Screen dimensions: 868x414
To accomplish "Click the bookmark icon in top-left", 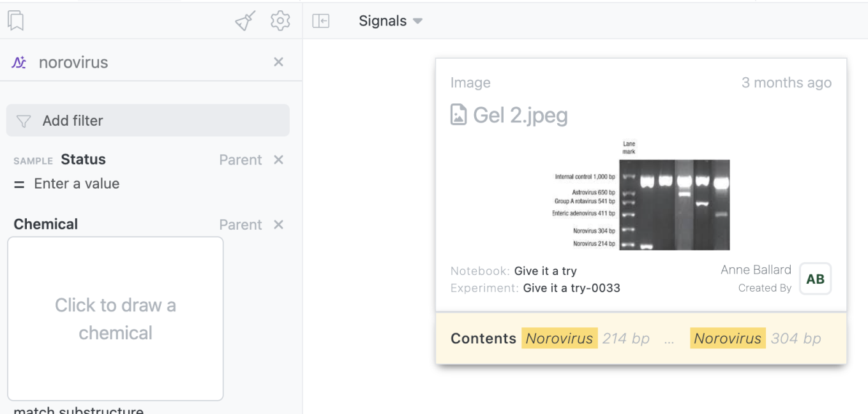I will click(16, 21).
